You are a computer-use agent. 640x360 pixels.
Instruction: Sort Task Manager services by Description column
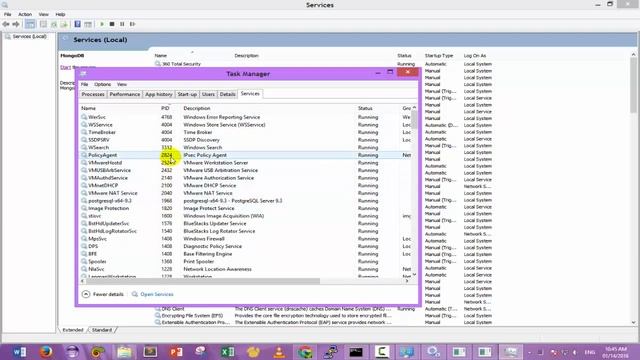[x=197, y=108]
